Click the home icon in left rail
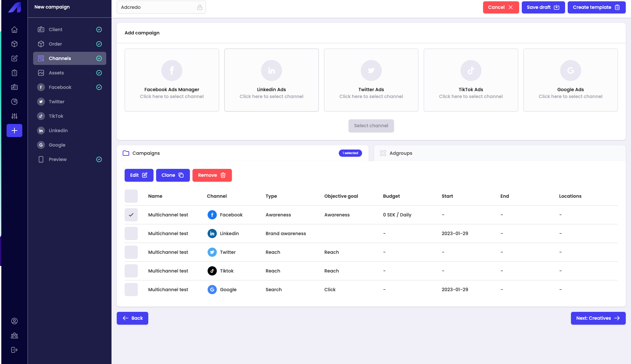 tap(14, 30)
